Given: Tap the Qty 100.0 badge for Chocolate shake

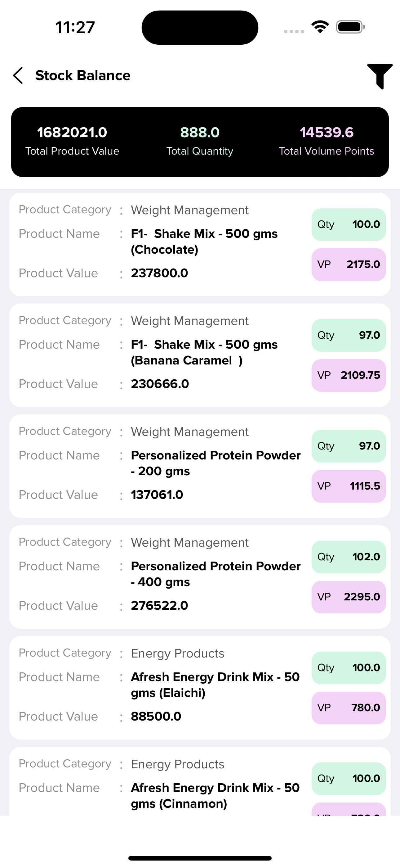Looking at the screenshot, I should pos(349,224).
